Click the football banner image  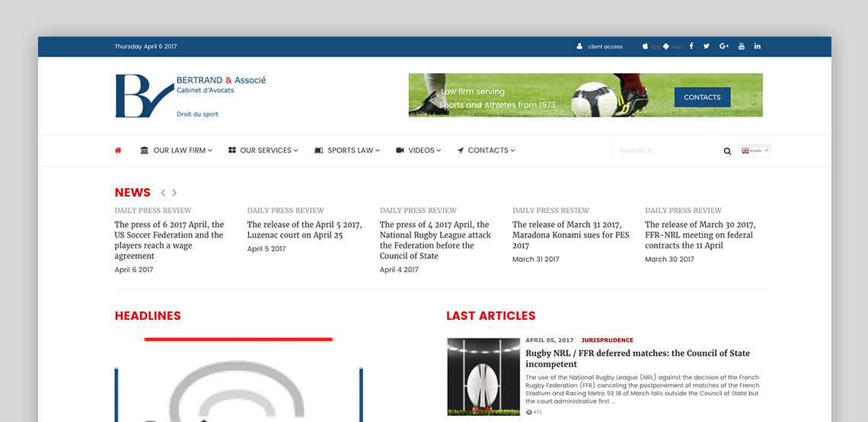point(586,95)
